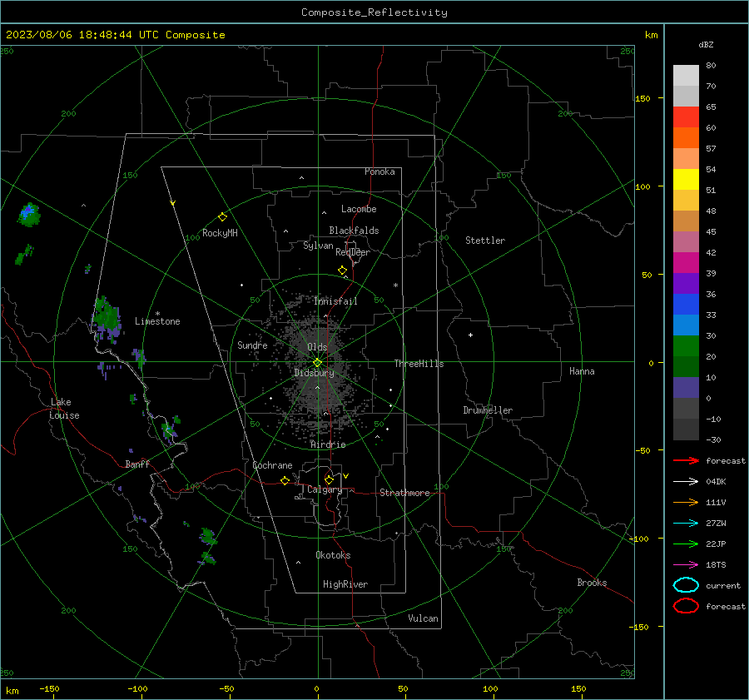Click the Strathmore label

pyautogui.click(x=404, y=493)
